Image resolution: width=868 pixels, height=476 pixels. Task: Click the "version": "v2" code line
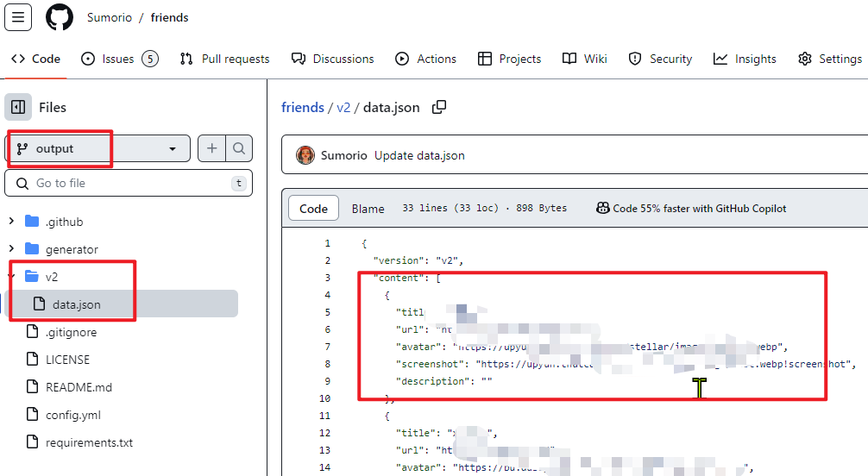418,260
